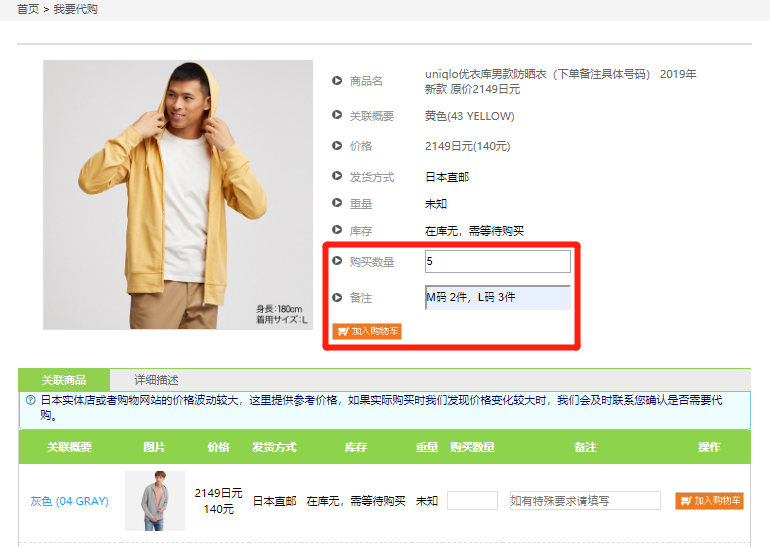Open the 灰色 (04 GRAY) product link

[x=69, y=501]
